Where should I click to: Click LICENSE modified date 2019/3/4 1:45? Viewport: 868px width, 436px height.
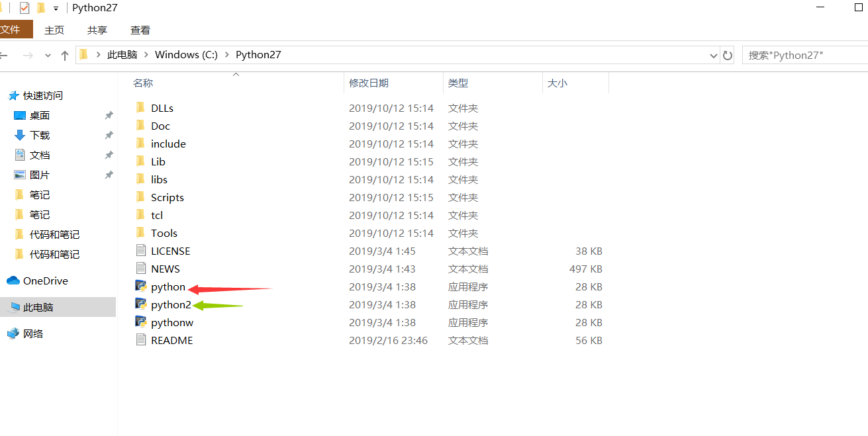383,251
